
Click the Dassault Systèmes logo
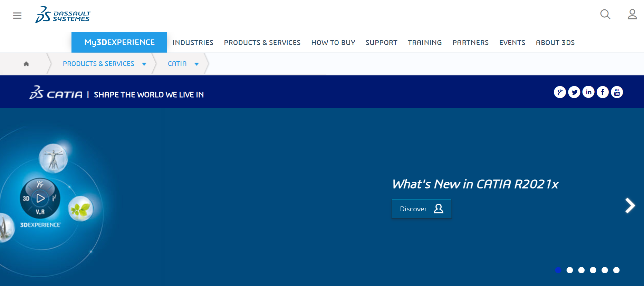[x=63, y=15]
